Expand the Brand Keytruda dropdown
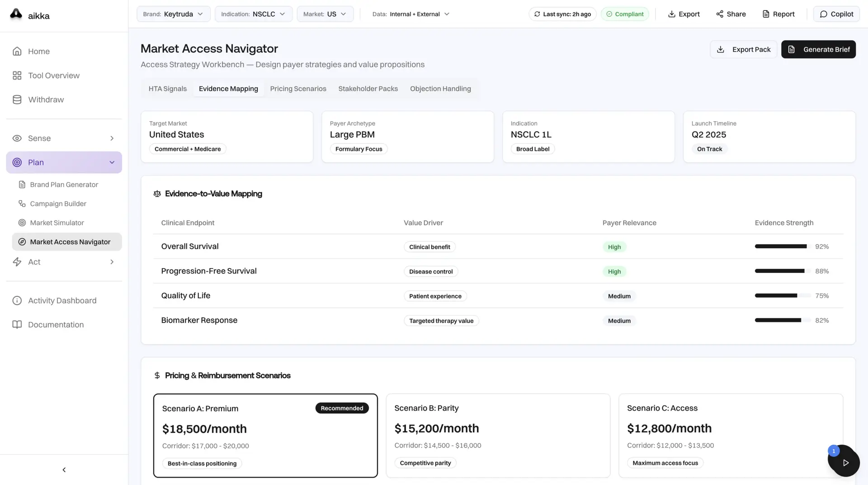Viewport: 868px width, 485px height. (x=173, y=14)
